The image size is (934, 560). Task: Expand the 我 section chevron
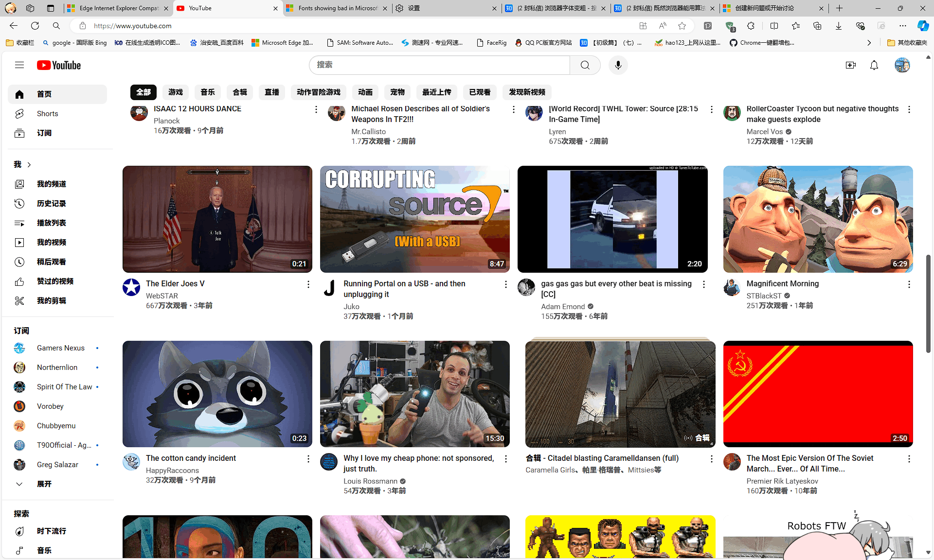coord(29,165)
